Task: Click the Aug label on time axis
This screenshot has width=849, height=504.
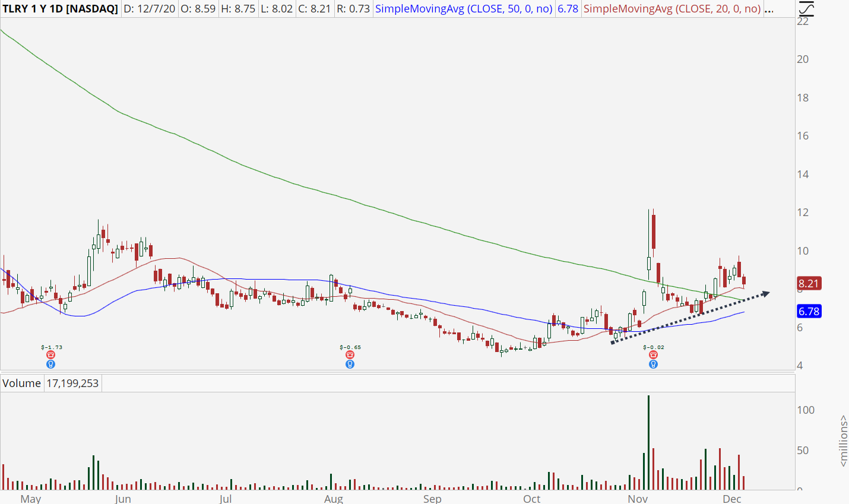Action: click(334, 499)
